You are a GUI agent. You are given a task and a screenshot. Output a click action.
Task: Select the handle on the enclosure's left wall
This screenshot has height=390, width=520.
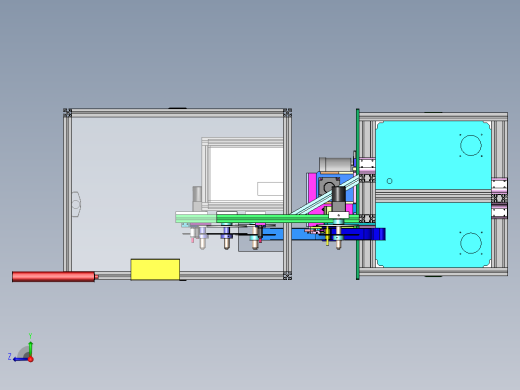(76, 204)
